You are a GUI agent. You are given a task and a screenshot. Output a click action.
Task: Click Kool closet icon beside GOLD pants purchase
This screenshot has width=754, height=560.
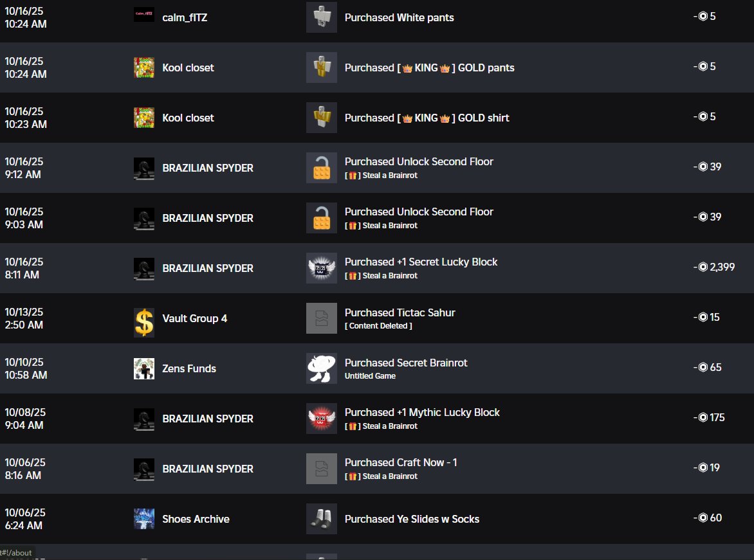click(143, 68)
